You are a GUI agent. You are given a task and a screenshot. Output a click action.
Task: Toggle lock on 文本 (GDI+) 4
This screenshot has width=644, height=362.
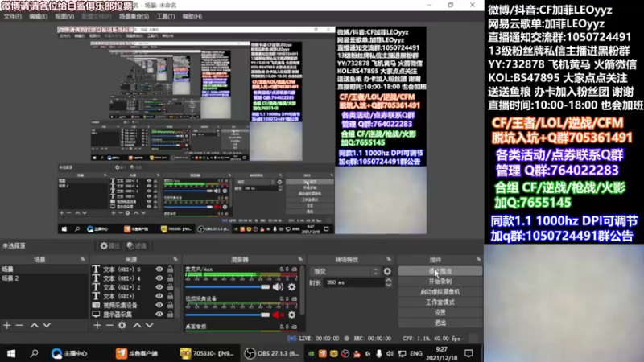pos(170,278)
